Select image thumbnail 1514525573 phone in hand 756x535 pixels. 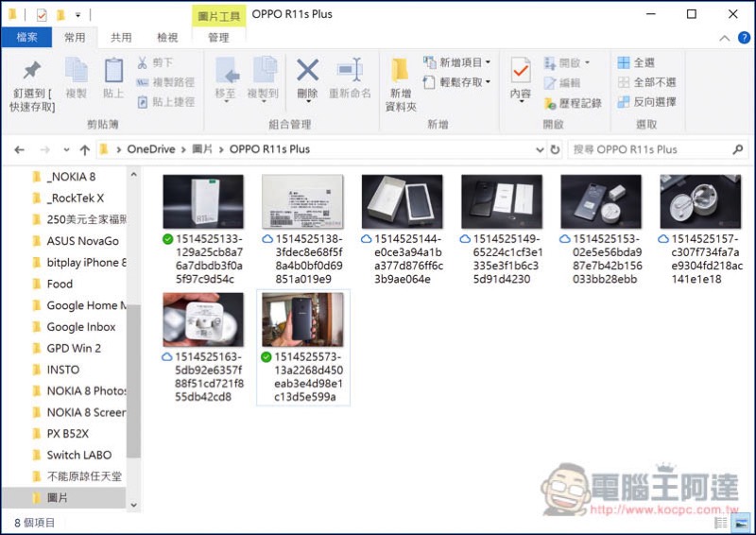coord(302,319)
